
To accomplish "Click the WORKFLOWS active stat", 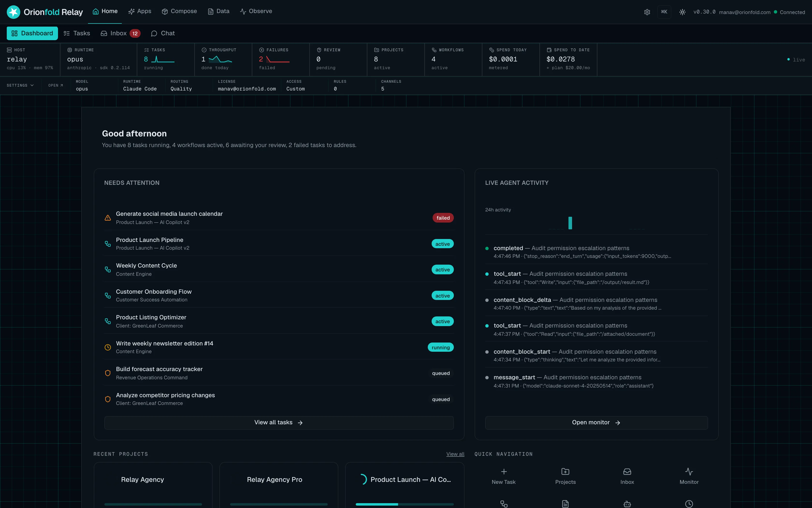I will click(453, 59).
